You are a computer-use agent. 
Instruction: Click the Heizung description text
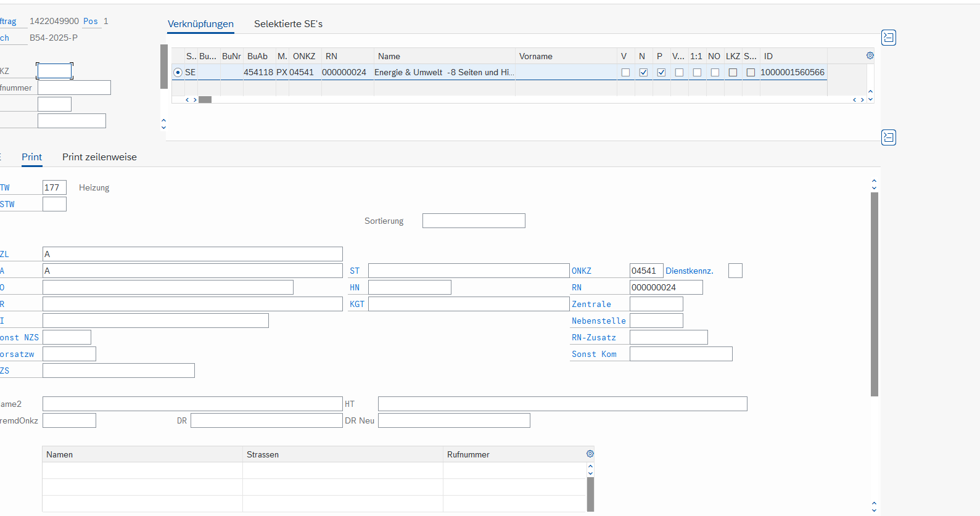pyautogui.click(x=94, y=187)
